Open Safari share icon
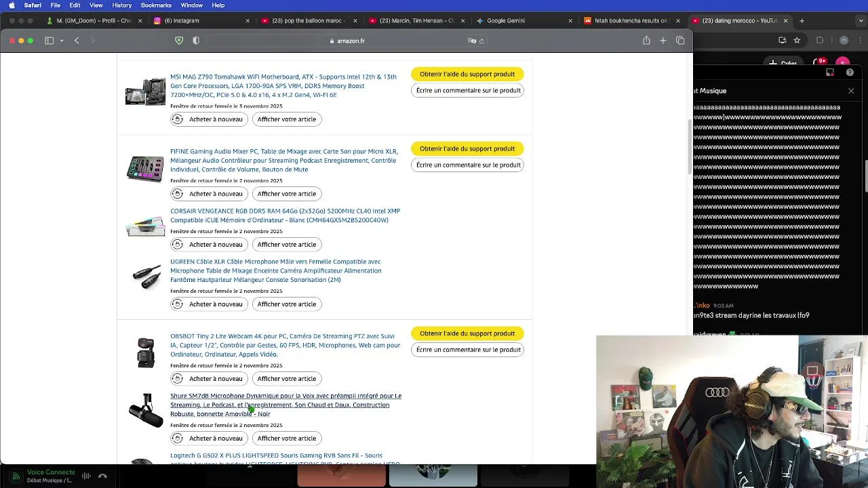The image size is (868, 488). coord(646,41)
